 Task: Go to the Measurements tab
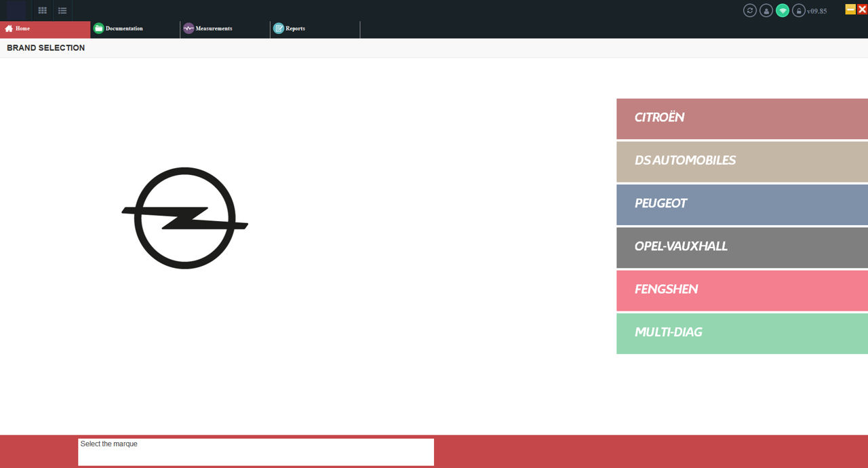tap(224, 29)
